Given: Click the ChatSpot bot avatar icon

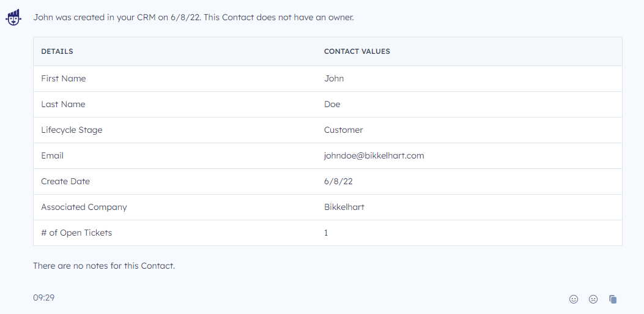Looking at the screenshot, I should click(x=13, y=18).
